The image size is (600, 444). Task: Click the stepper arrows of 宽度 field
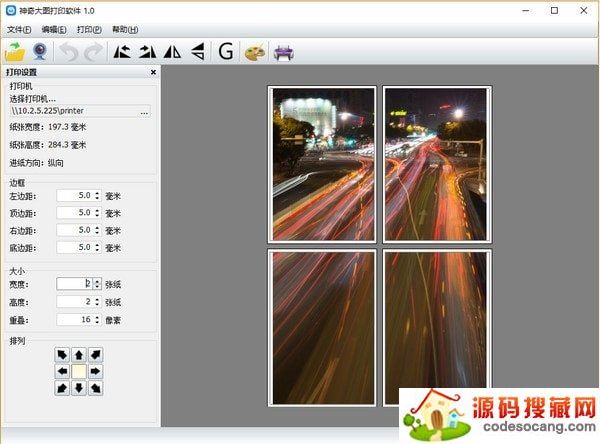pos(97,284)
